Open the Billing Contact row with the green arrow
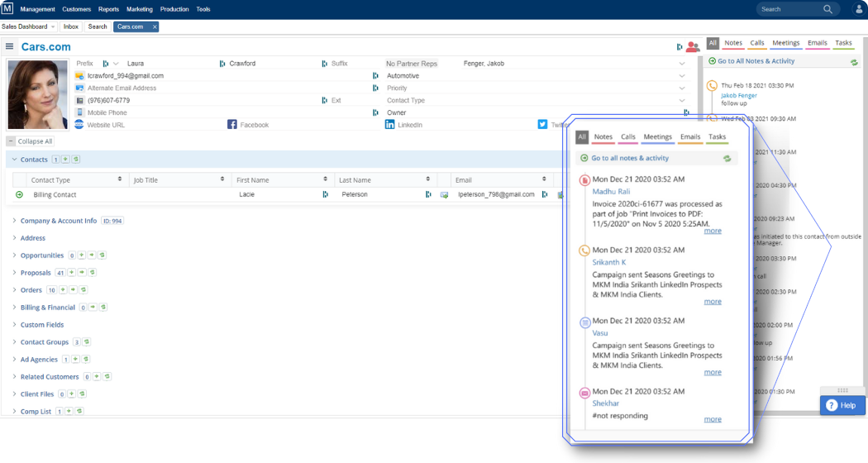This screenshot has width=868, height=463. pos(19,194)
